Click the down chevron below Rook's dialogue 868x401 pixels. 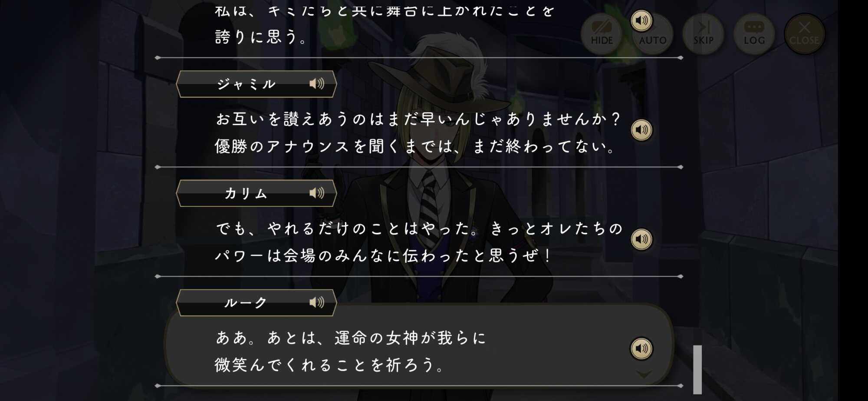click(x=644, y=374)
